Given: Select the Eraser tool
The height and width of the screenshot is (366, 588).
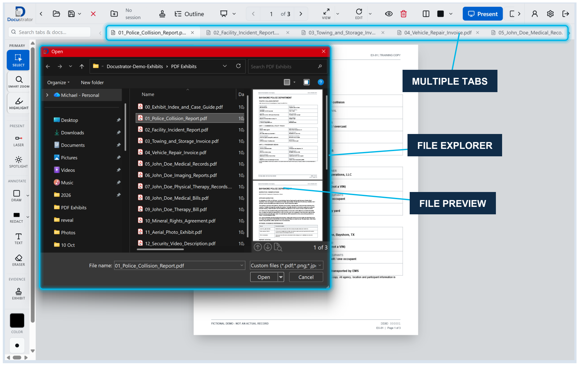Looking at the screenshot, I should tap(19, 260).
